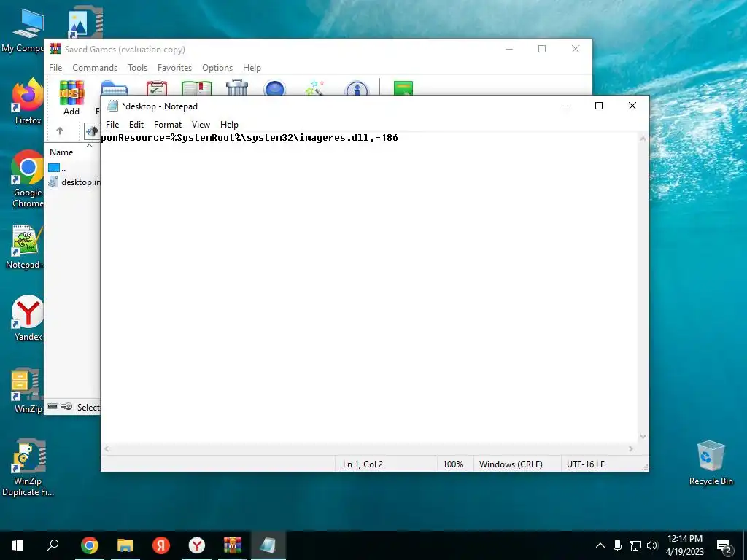Open Notepad View menu

(201, 124)
